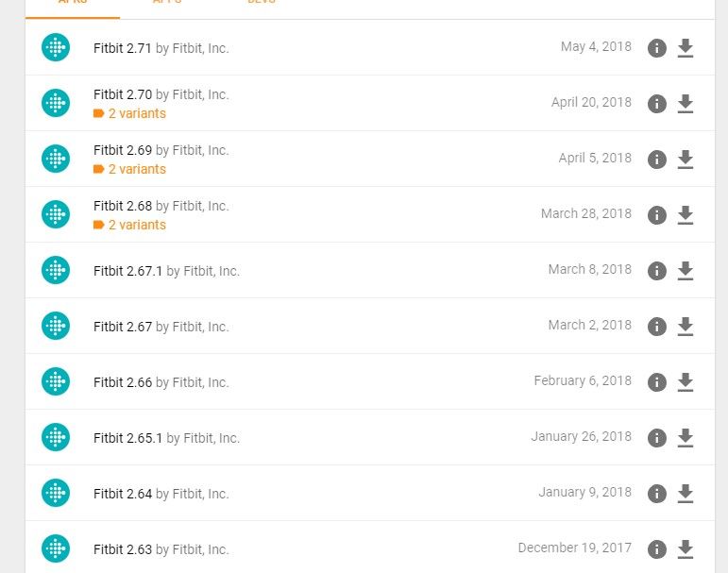Open the Fitbit 2.63 title link
The image size is (728, 573).
[x=123, y=549]
